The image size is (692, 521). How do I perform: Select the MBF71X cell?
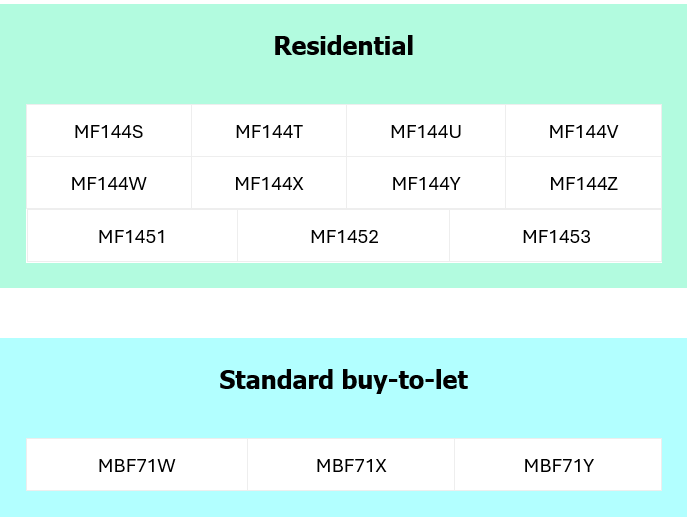tap(351, 465)
